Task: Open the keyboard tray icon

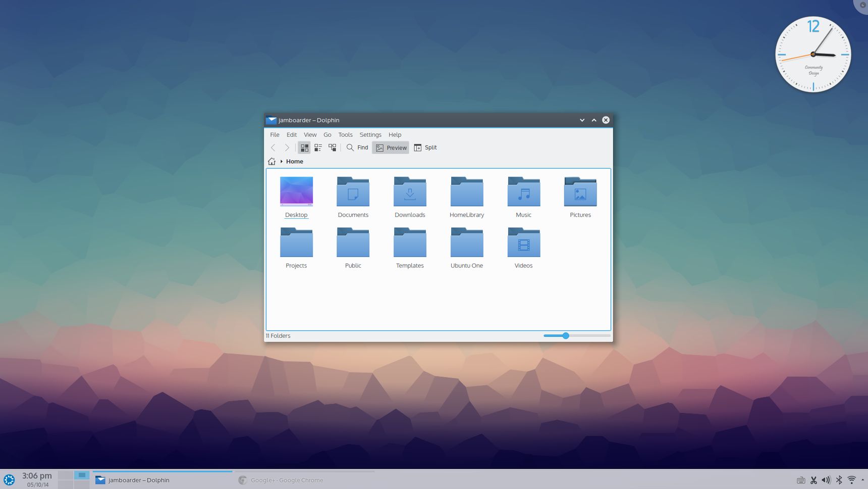Action: coord(801,480)
